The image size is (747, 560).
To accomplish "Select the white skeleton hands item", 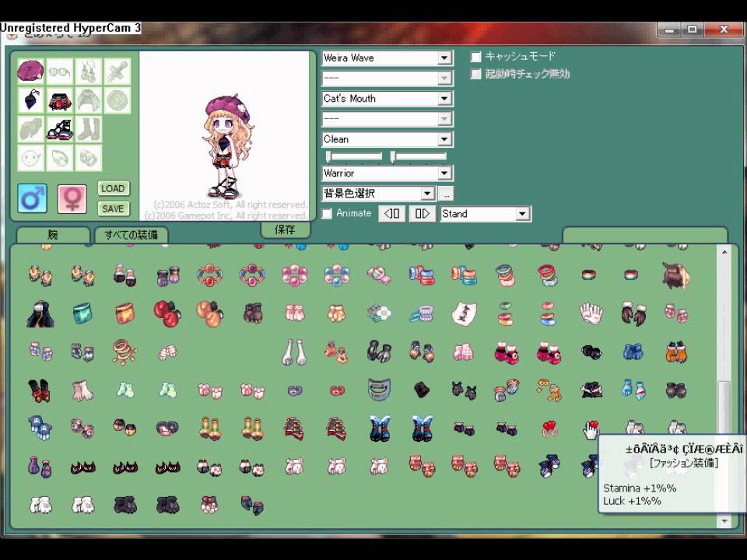I will click(x=294, y=352).
